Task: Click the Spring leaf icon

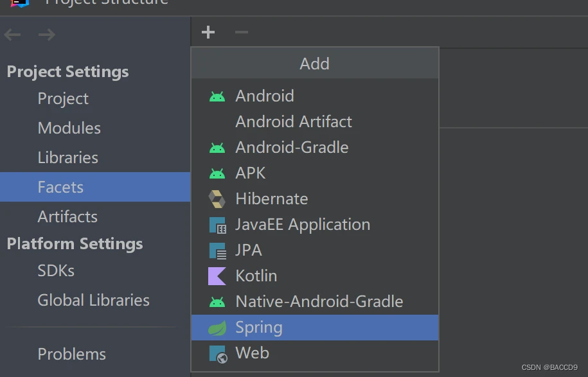Action: pos(217,328)
